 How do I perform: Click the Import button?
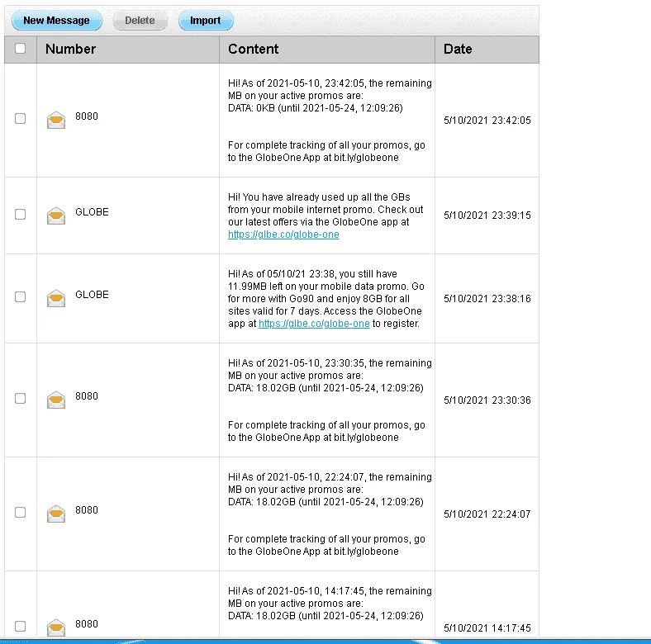pos(206,21)
